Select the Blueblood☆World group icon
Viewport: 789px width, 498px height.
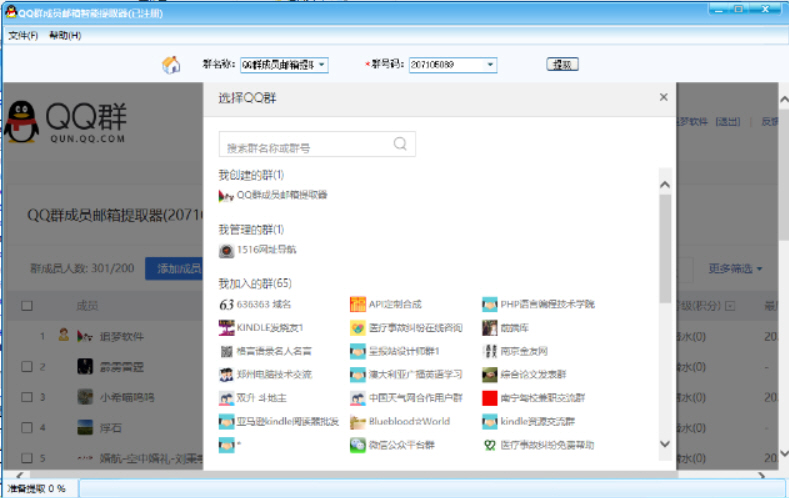tap(358, 422)
